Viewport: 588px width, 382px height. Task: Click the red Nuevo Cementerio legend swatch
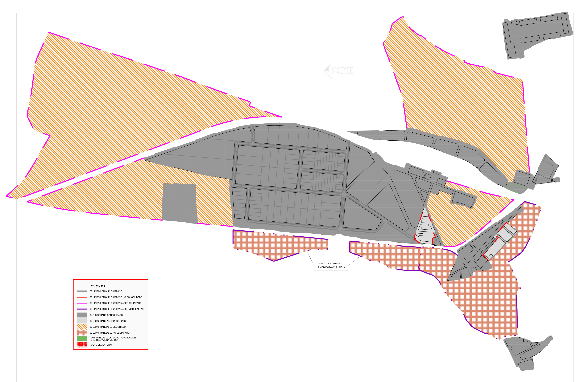click(82, 345)
